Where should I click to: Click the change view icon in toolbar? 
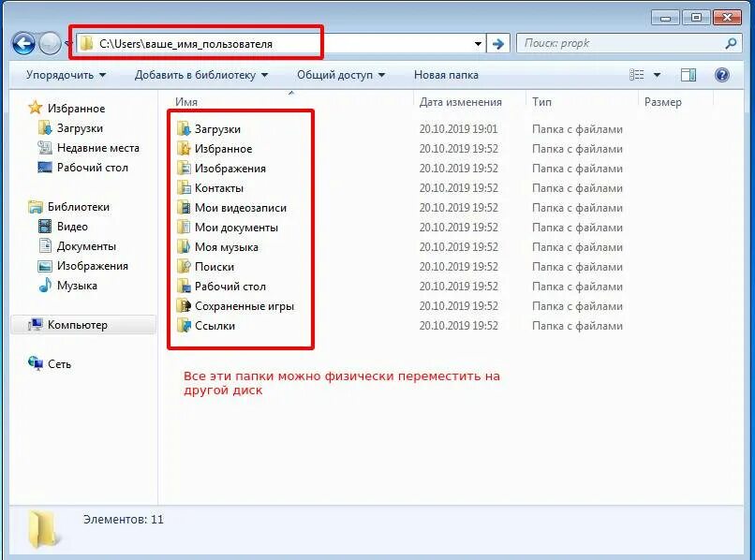click(637, 75)
